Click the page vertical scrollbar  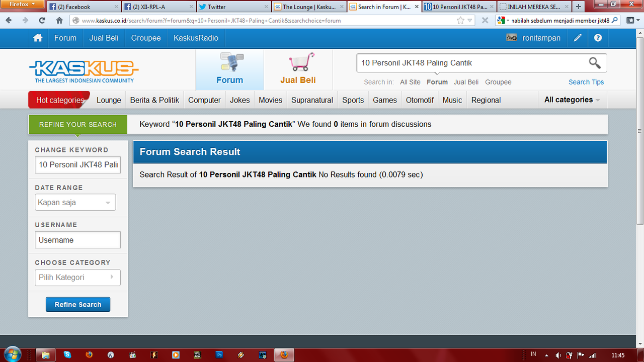[640, 131]
